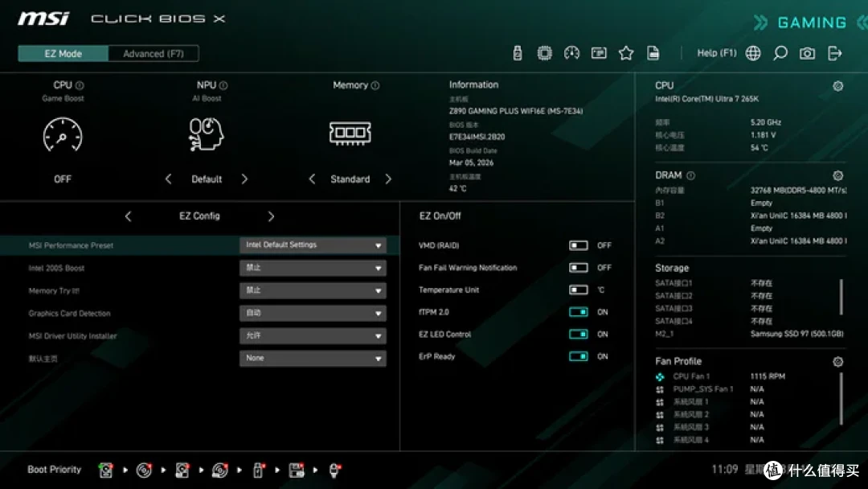Click the arrow right of NPU Default
This screenshot has height=489, width=868.
click(x=244, y=179)
